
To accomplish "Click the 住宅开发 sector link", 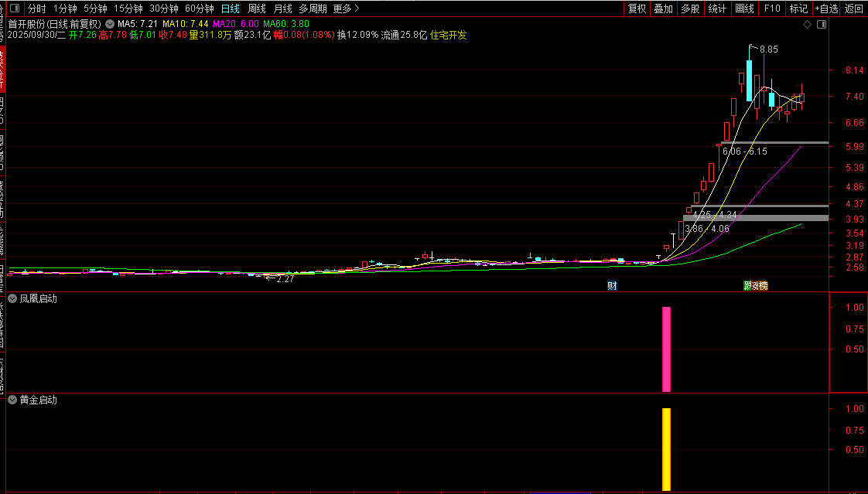I will coord(449,35).
